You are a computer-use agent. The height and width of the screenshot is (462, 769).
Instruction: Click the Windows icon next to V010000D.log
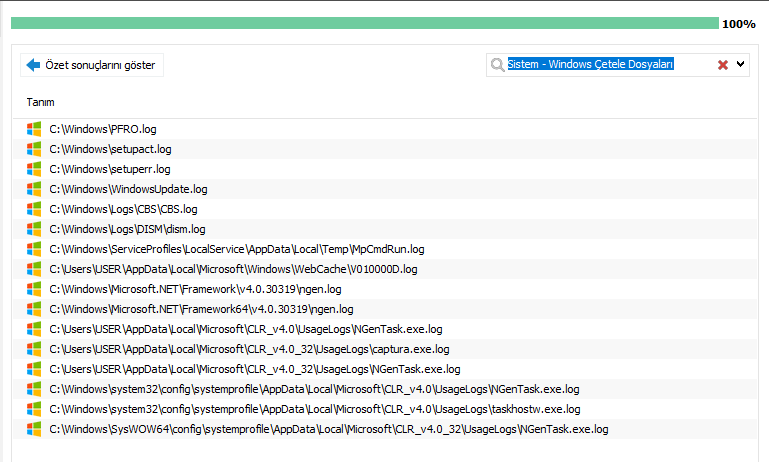pos(34,269)
